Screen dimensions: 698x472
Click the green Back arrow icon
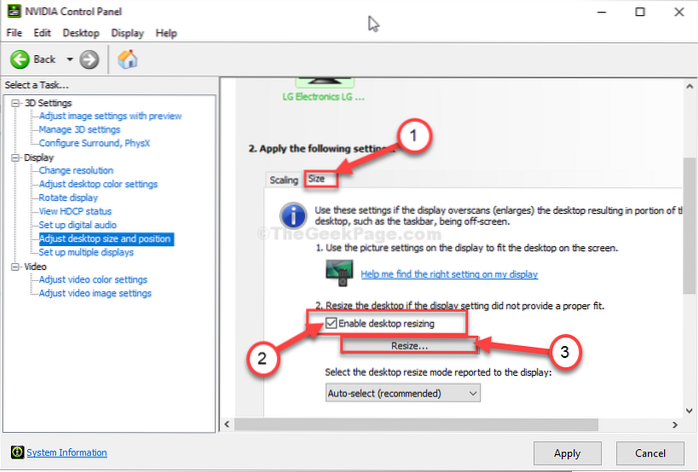click(x=19, y=59)
